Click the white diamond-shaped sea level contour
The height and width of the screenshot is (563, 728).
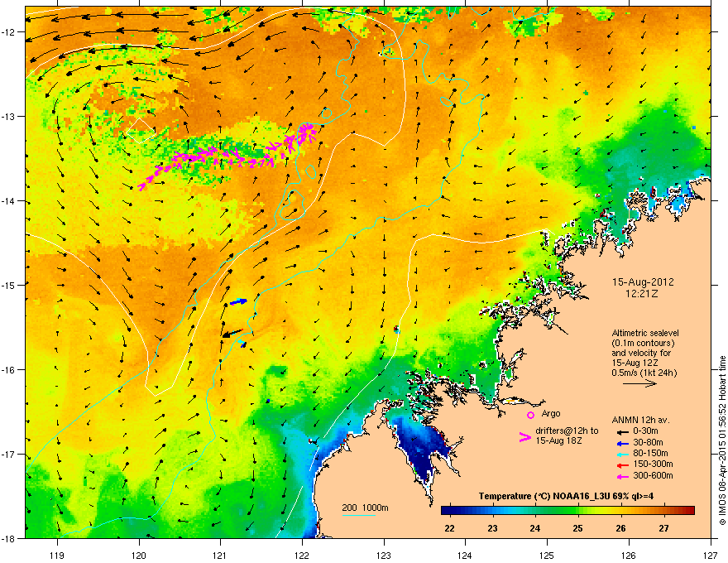coord(142,130)
